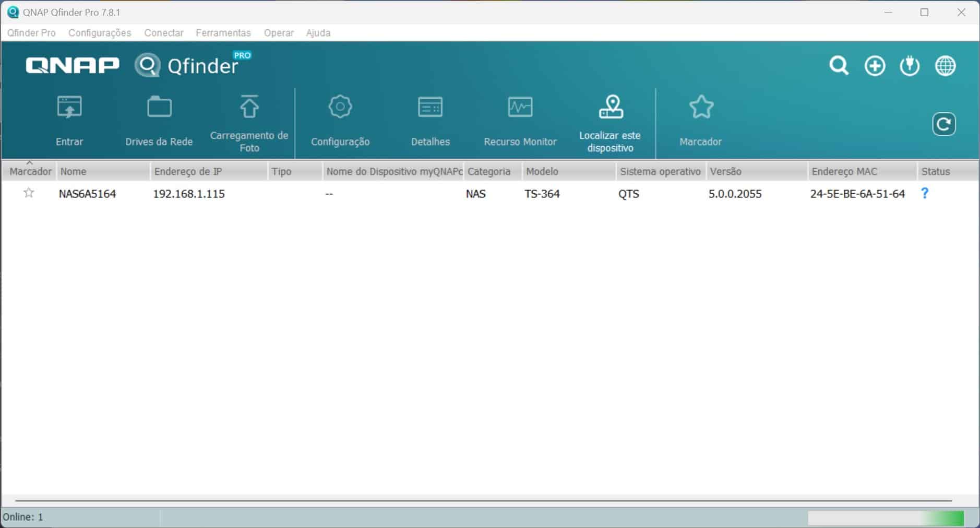Viewport: 980px width, 528px height.
Task: Sort list by Modelo column header
Action: pos(568,172)
